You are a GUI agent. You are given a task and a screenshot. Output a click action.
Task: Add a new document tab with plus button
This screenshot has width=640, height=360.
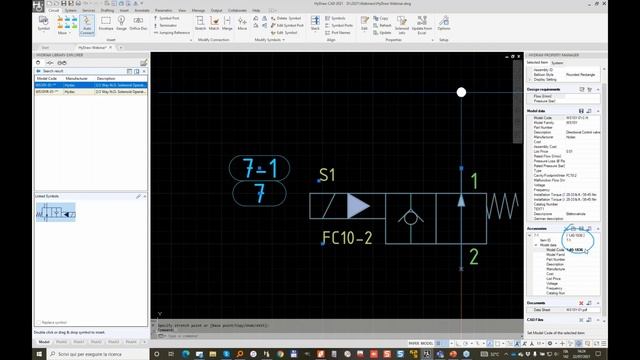tap(120, 47)
